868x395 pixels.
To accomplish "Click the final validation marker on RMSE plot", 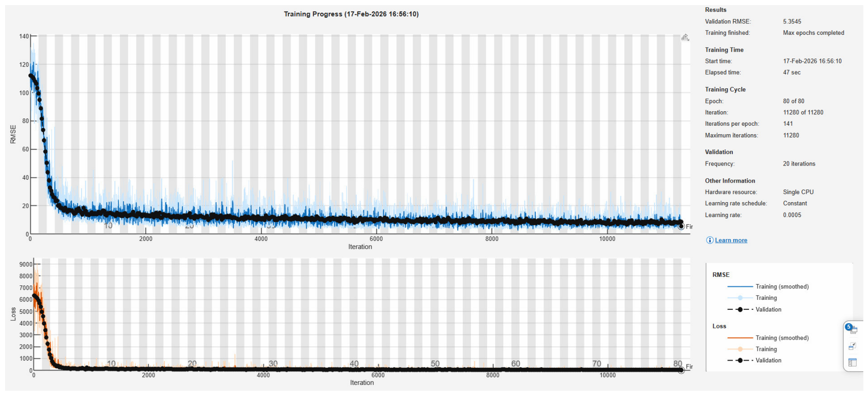I will pos(681,226).
